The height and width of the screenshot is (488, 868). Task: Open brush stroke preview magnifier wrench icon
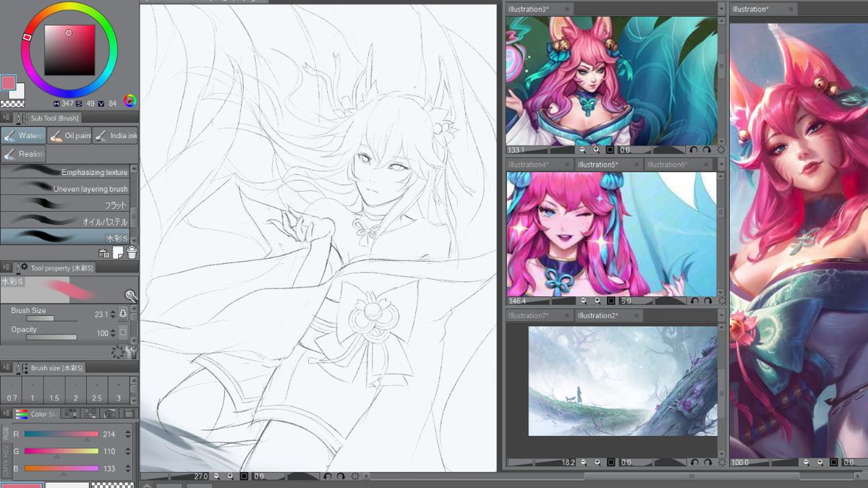130,295
